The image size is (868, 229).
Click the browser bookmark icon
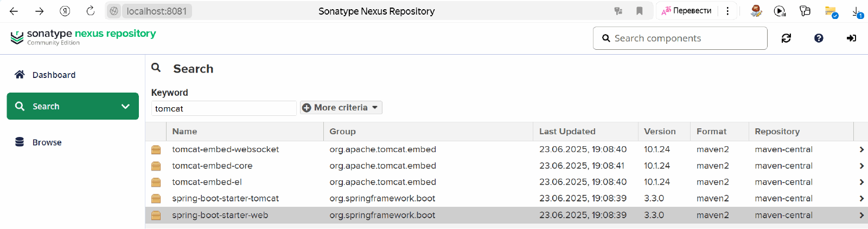coord(640,11)
